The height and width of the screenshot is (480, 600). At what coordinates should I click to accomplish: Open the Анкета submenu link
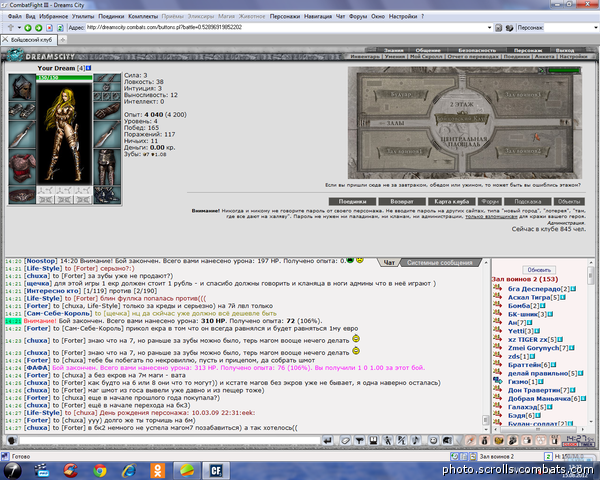pyautogui.click(x=544, y=57)
